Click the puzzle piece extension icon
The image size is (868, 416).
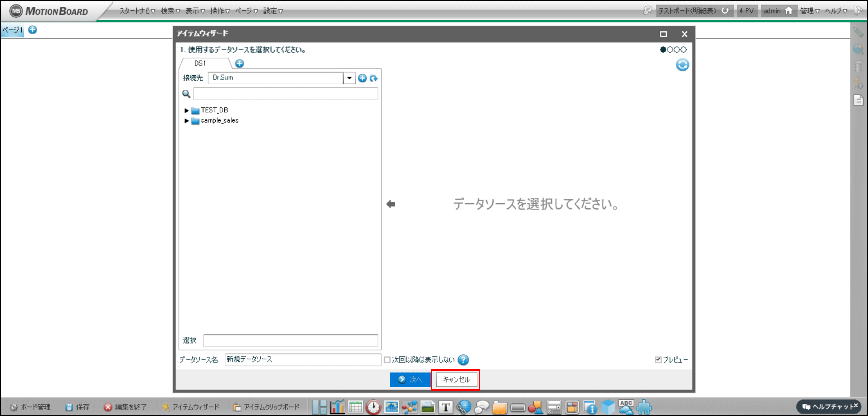[644, 407]
